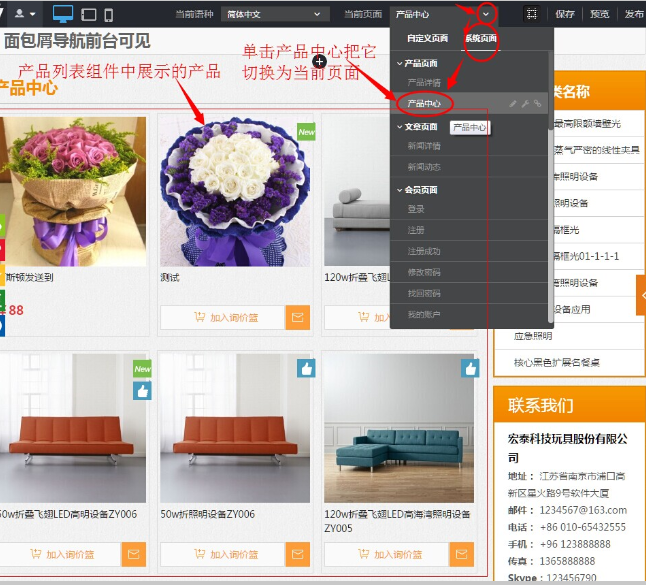Switch to tablet preview mode icon
The width and height of the screenshot is (646, 585).
click(89, 14)
